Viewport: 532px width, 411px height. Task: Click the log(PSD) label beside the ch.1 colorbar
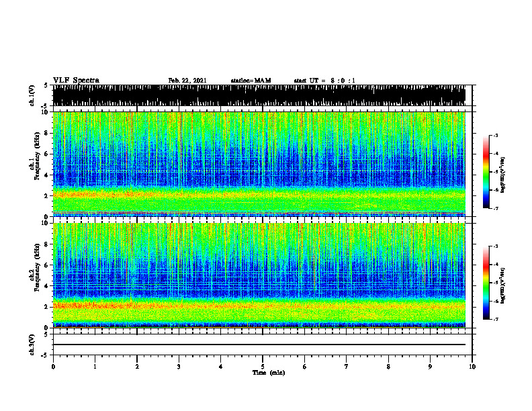[x=502, y=175]
